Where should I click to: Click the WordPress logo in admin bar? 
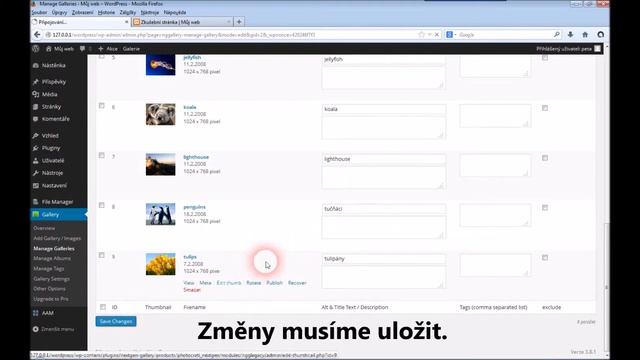point(36,49)
